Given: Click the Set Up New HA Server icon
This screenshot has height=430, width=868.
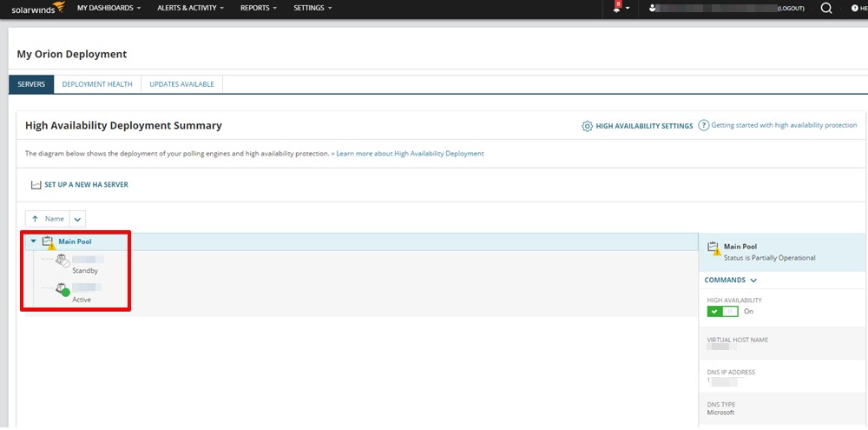Looking at the screenshot, I should tap(36, 185).
